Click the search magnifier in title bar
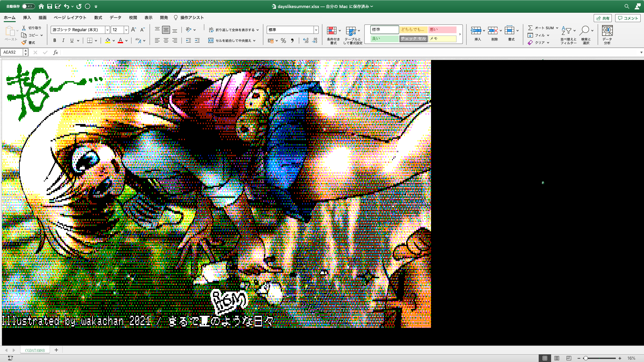This screenshot has width=644, height=362. click(627, 6)
